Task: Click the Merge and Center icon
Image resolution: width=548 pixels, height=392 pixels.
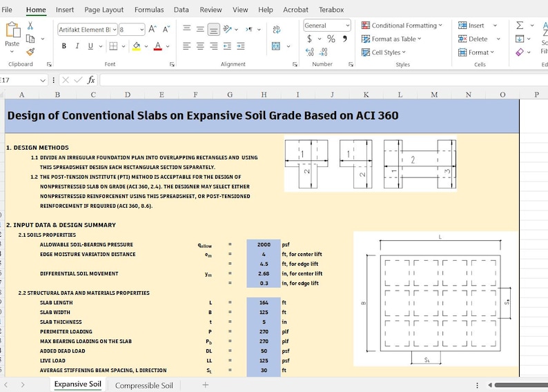Action: click(x=276, y=46)
